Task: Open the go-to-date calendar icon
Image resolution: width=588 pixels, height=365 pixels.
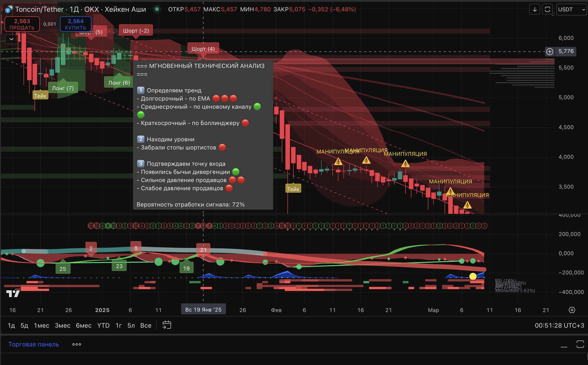Action: click(x=167, y=325)
